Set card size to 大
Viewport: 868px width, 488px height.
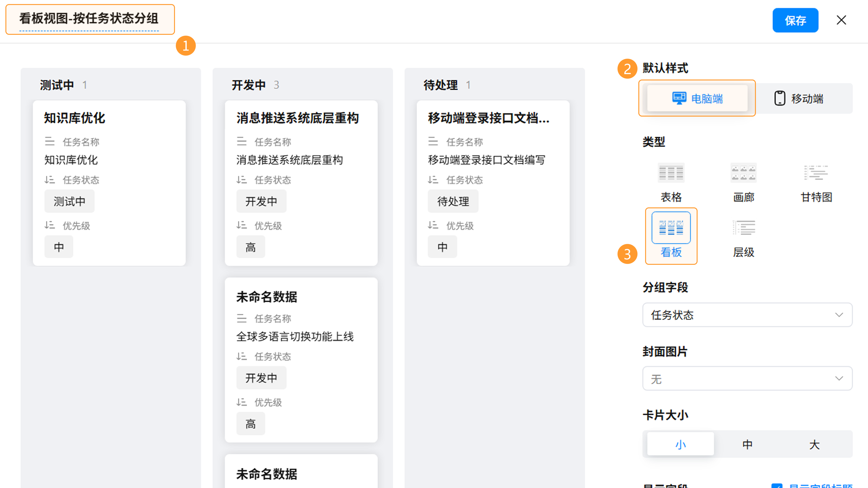tap(814, 444)
